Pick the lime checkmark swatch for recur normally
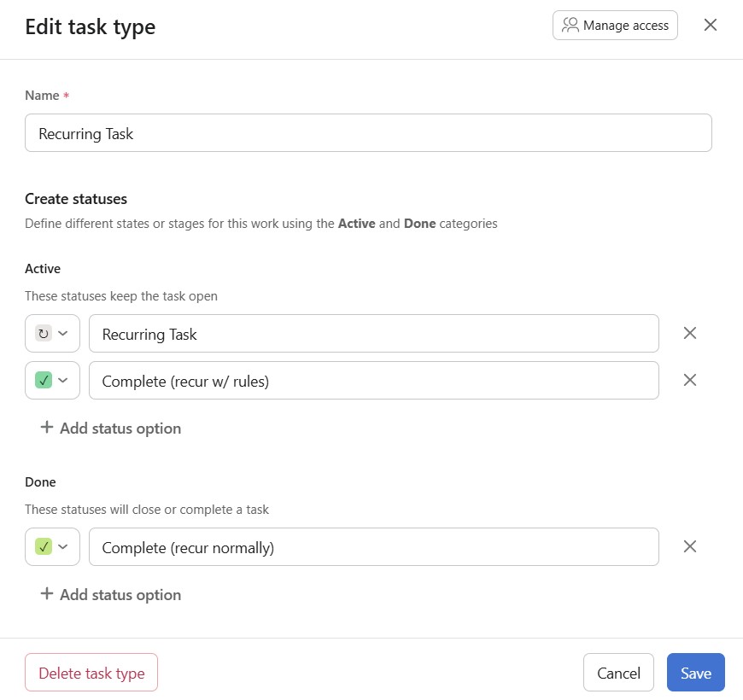The height and width of the screenshot is (700, 743). (x=44, y=547)
